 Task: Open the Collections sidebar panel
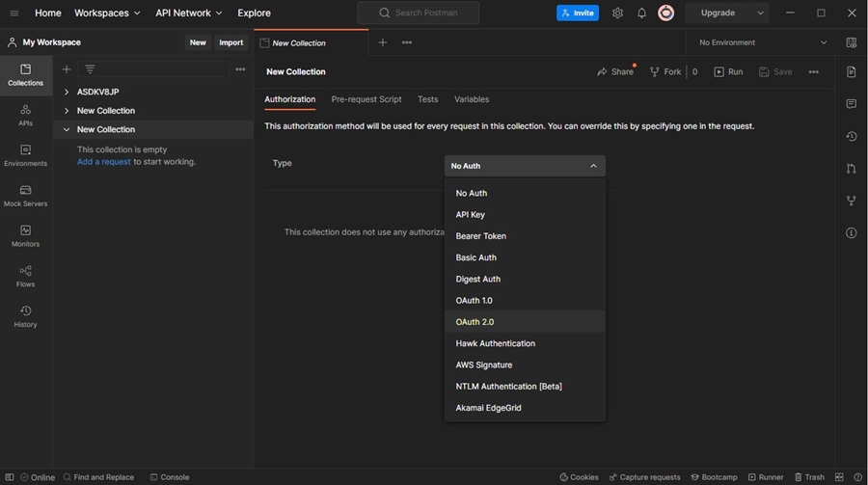click(x=25, y=75)
